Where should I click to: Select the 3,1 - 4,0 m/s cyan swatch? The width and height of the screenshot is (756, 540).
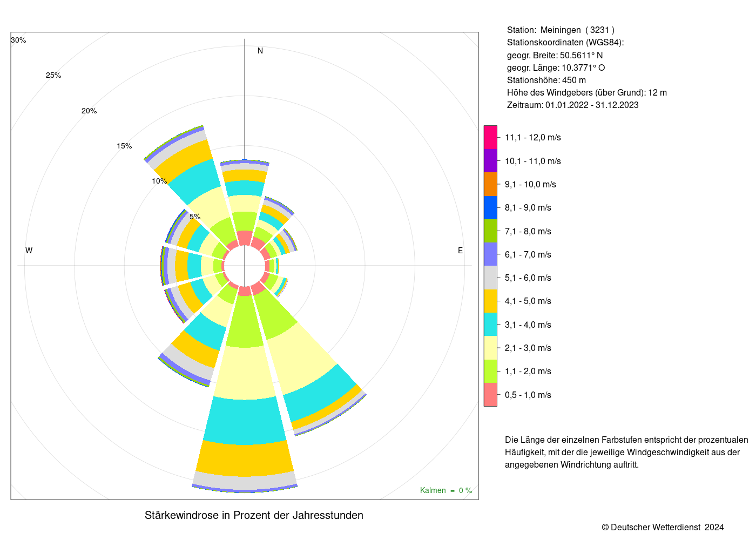tap(490, 325)
